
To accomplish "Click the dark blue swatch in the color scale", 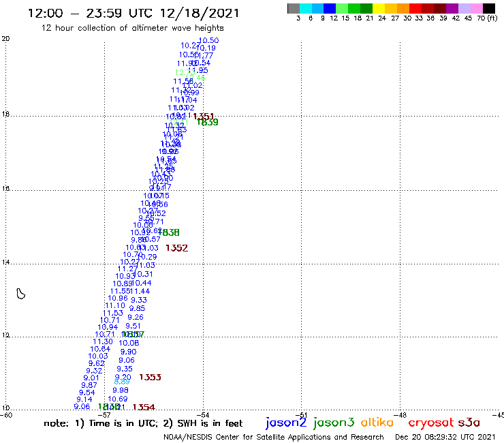I will (330, 8).
